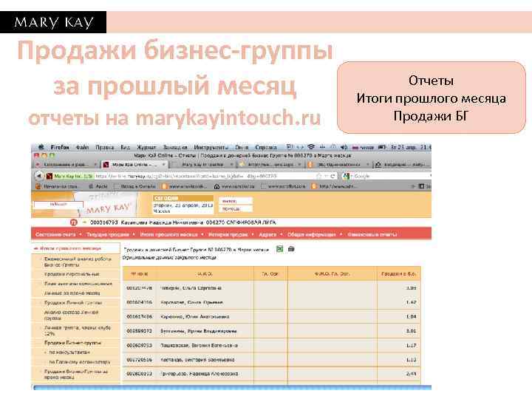This screenshot has height=399, width=532.
Task: Click the Ф.И.О. column header
Action: (x=205, y=273)
